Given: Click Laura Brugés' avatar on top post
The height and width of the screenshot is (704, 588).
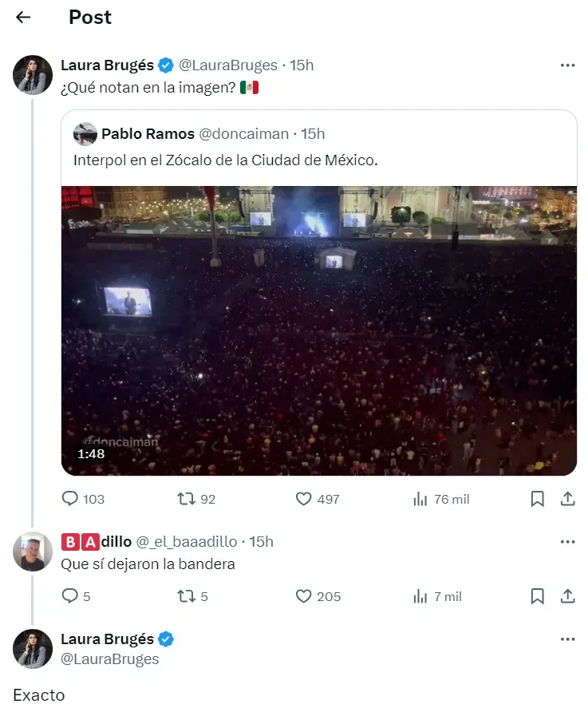Looking at the screenshot, I should 33,75.
